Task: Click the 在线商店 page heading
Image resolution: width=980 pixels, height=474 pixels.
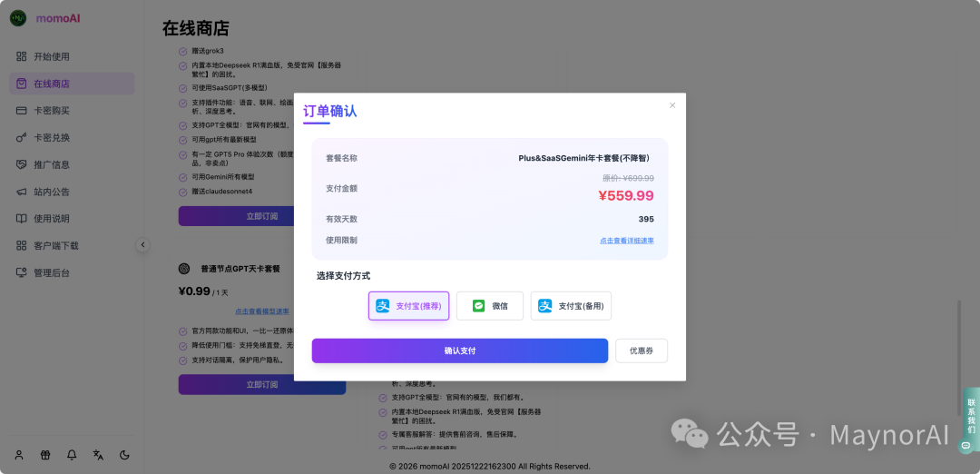Action: point(196,28)
